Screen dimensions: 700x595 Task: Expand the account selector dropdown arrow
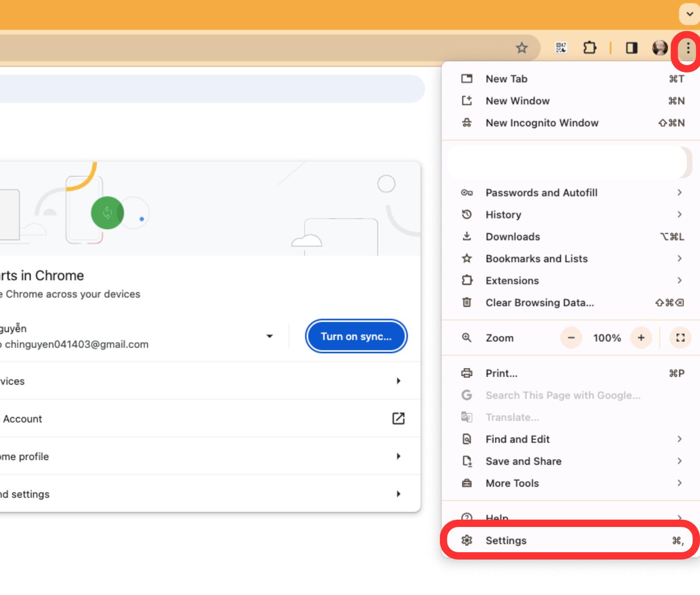[x=270, y=336]
